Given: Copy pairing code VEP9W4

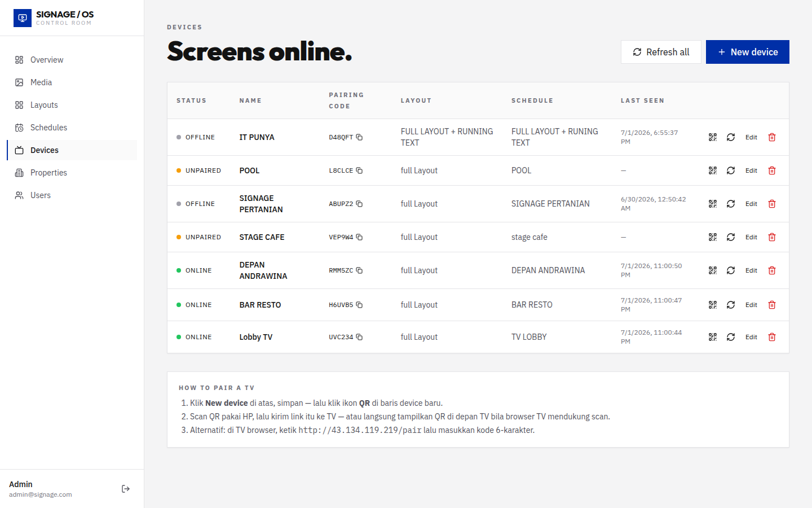Looking at the screenshot, I should 359,237.
